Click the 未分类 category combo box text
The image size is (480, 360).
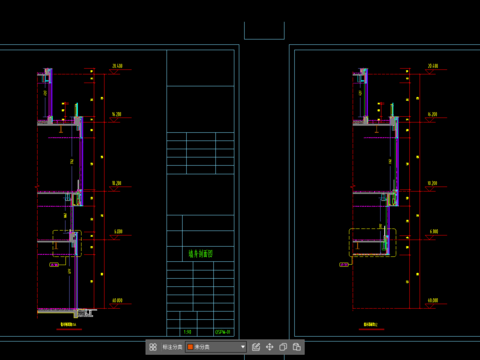tap(202, 347)
